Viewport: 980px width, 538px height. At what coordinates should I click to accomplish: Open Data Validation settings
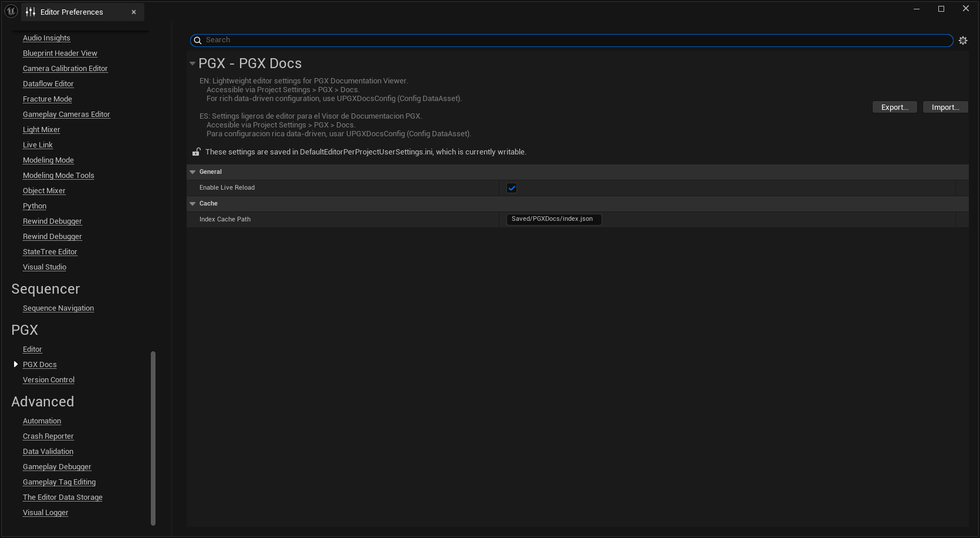tap(48, 452)
